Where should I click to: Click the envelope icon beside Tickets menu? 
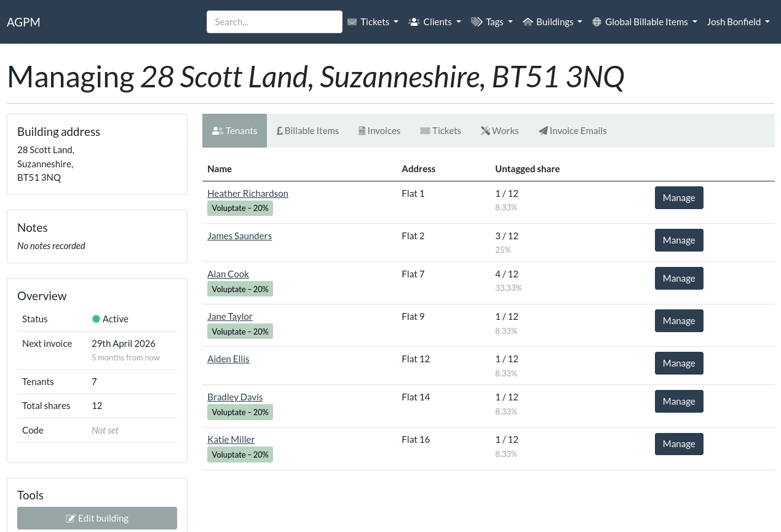[352, 22]
